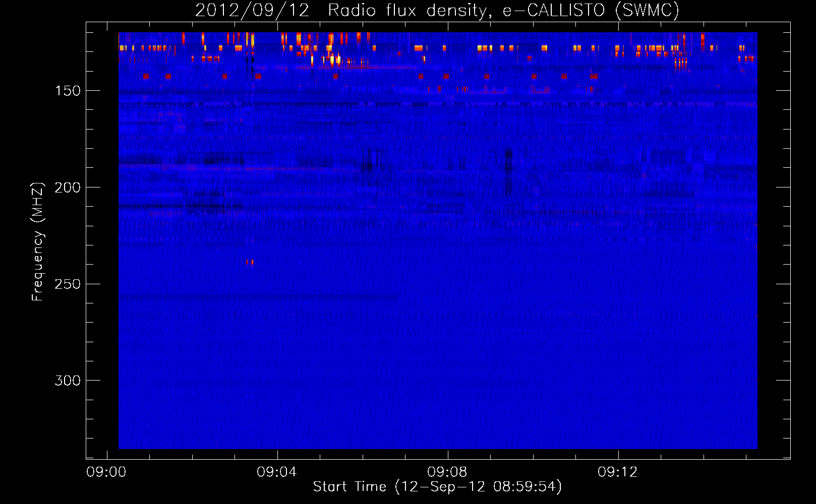Click the 09:12 time tick label

click(618, 472)
